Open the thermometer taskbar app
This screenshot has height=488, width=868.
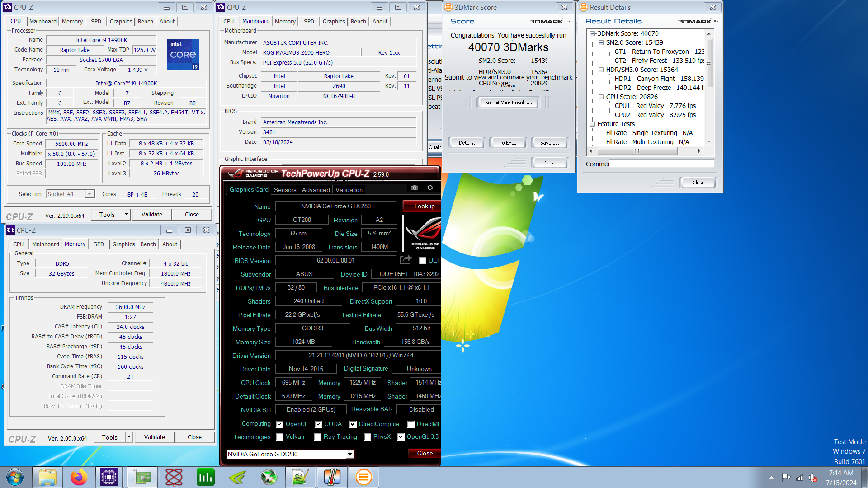pyautogui.click(x=332, y=477)
